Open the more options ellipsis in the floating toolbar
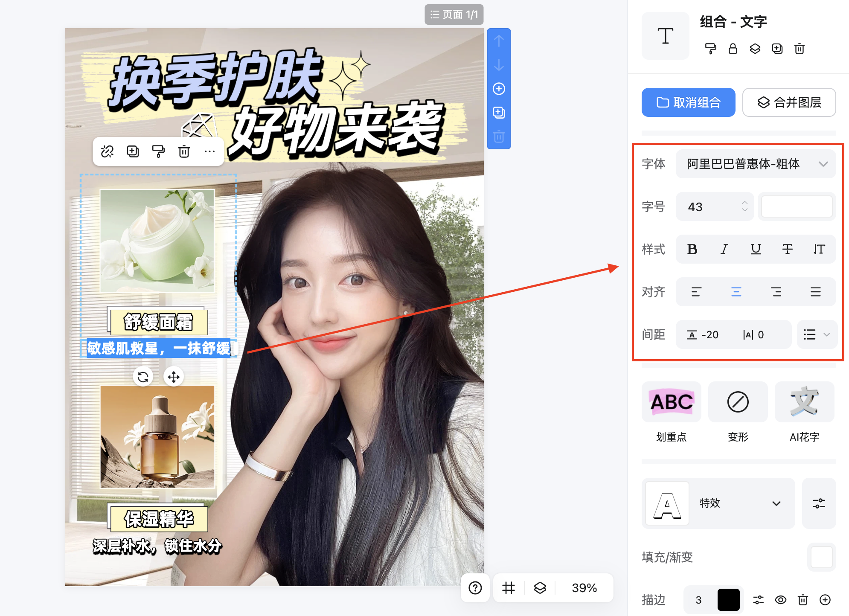Viewport: 849px width, 616px height. click(209, 151)
